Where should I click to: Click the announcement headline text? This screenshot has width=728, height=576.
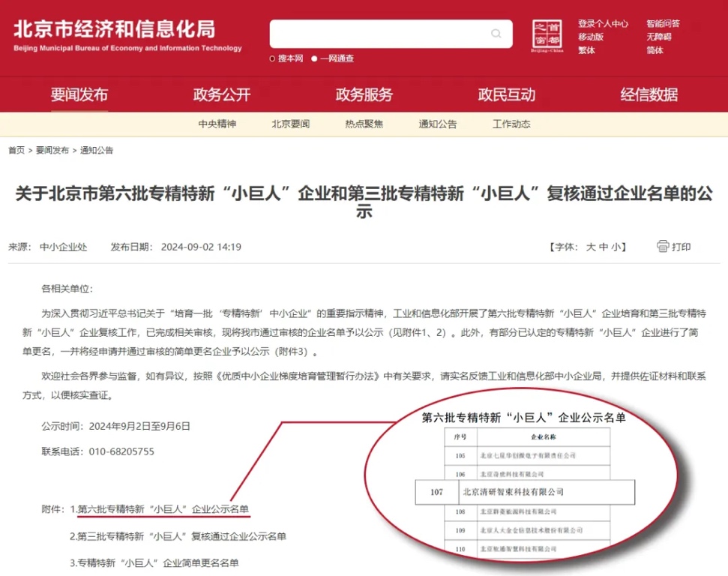click(x=364, y=202)
